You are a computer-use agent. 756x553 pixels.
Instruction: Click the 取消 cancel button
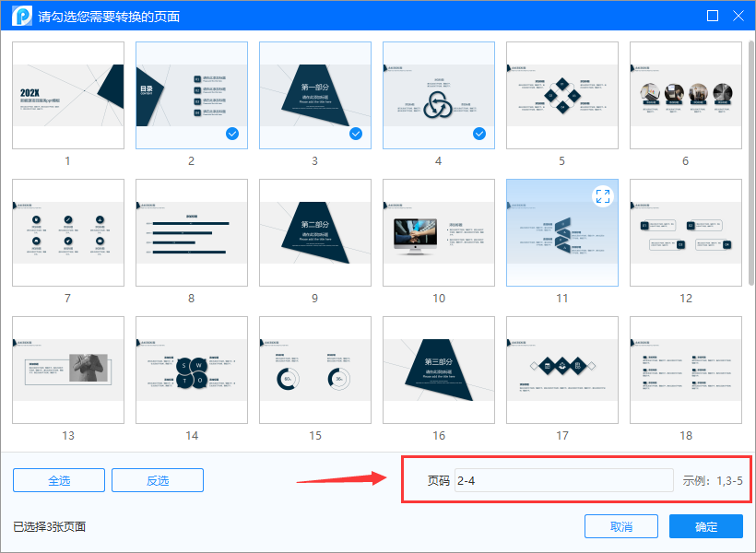621,526
